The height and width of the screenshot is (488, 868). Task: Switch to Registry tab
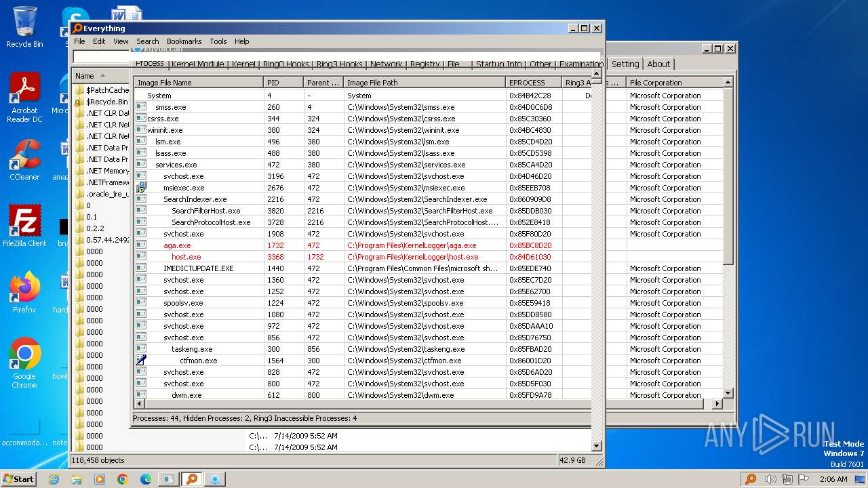click(425, 64)
